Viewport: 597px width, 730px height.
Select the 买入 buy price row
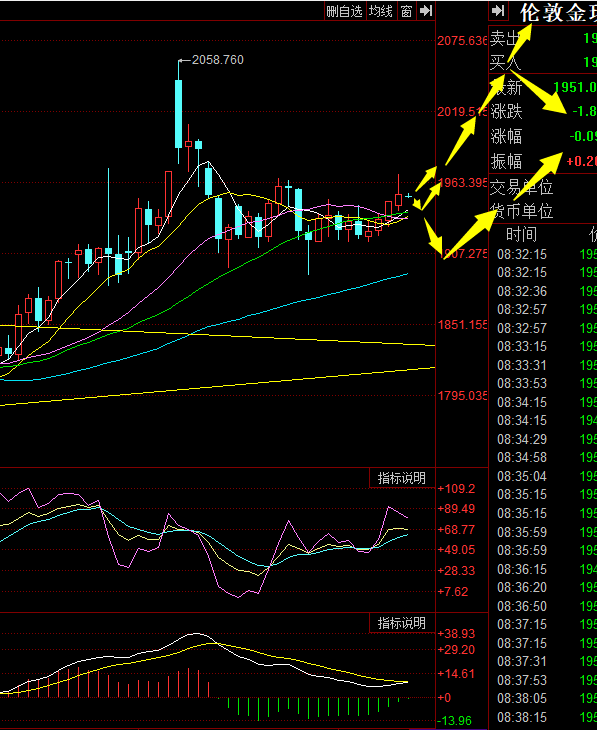point(543,61)
